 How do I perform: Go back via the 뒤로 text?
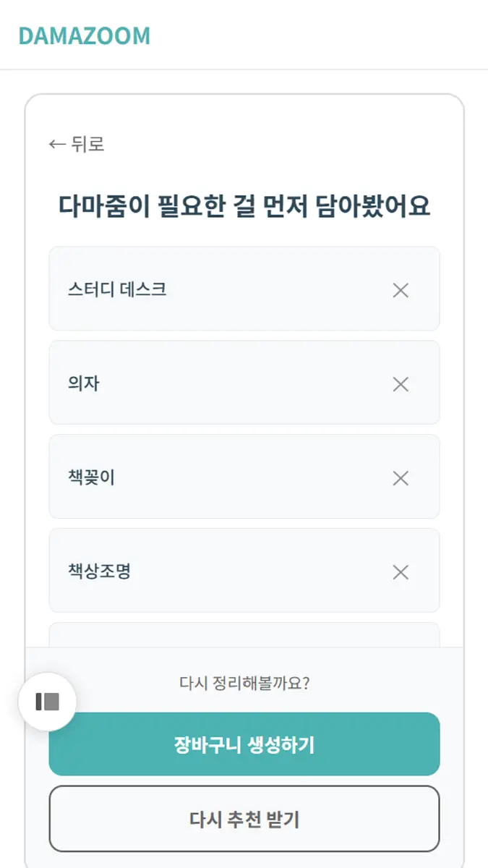click(88, 144)
